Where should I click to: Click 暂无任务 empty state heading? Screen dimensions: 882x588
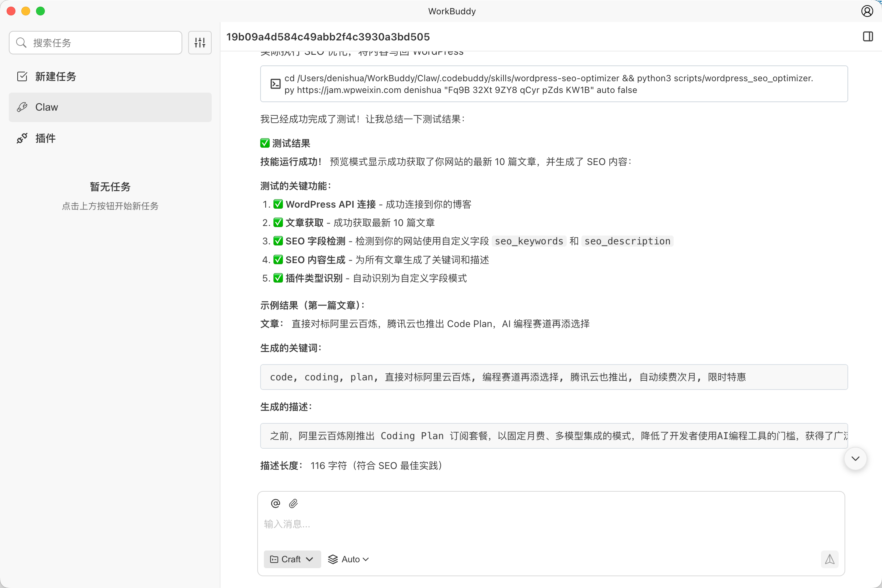110,187
